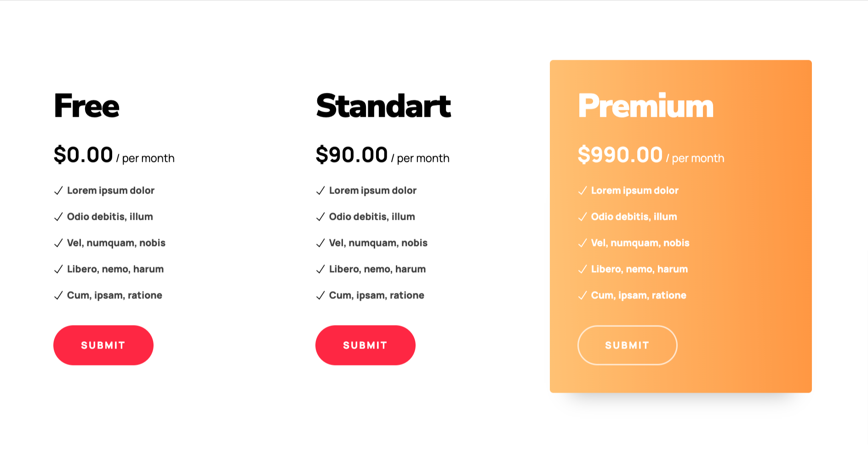The image size is (868, 457).
Task: Click checkmark beside Free plan's Lorem ipsum dolor
Action: (x=58, y=191)
